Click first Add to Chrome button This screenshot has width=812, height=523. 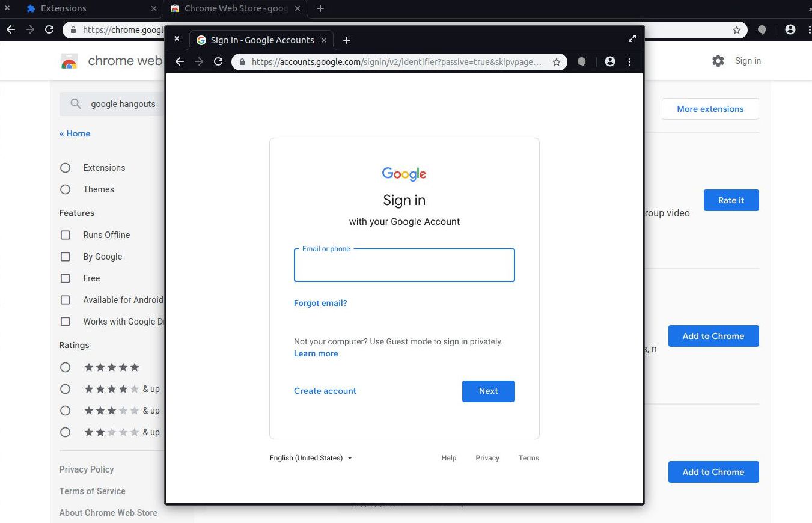(x=713, y=336)
